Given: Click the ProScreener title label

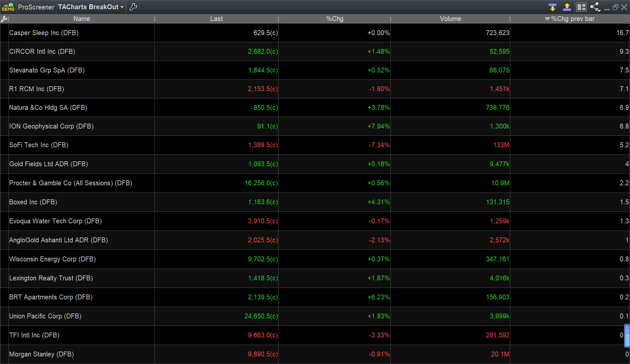Looking at the screenshot, I should click(36, 7).
